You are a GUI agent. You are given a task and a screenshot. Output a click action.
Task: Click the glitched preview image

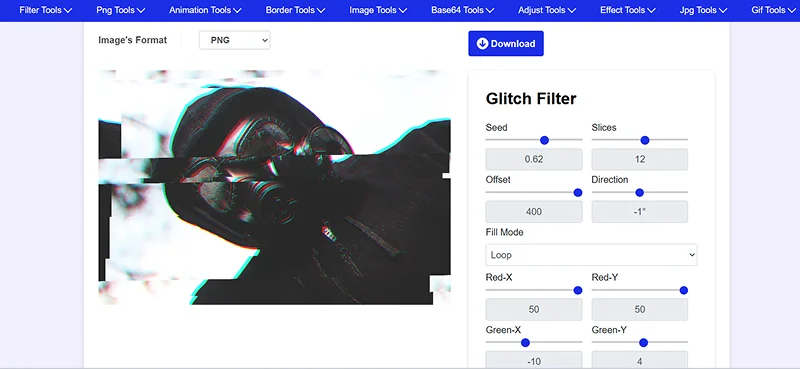(x=274, y=187)
